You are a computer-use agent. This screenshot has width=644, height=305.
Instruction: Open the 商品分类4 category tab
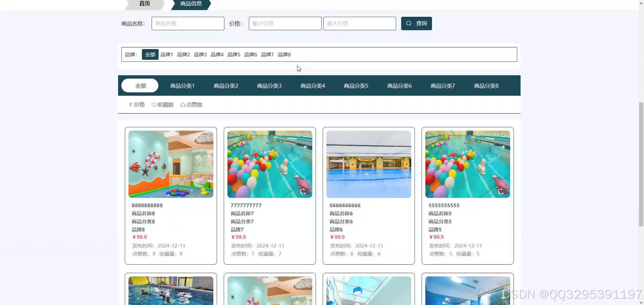(312, 86)
